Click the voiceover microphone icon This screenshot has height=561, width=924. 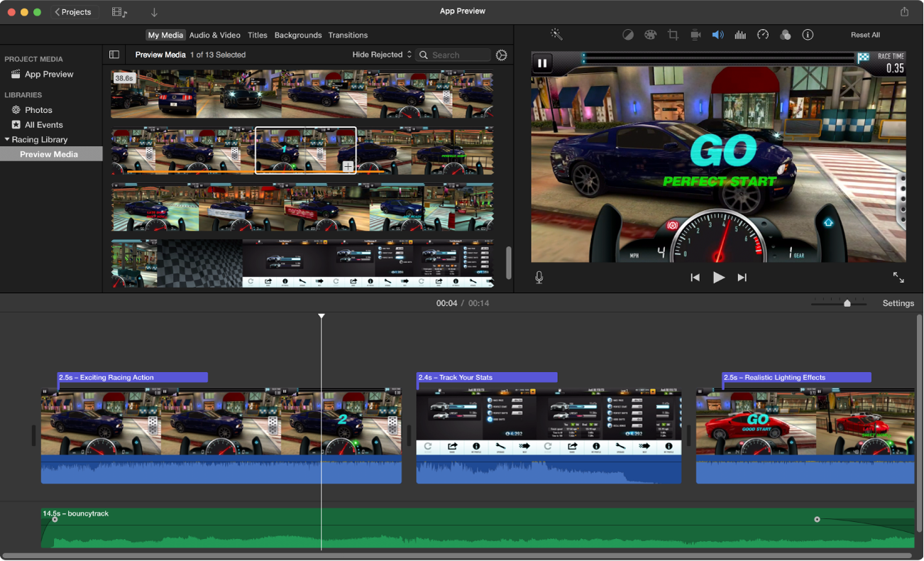[539, 278]
